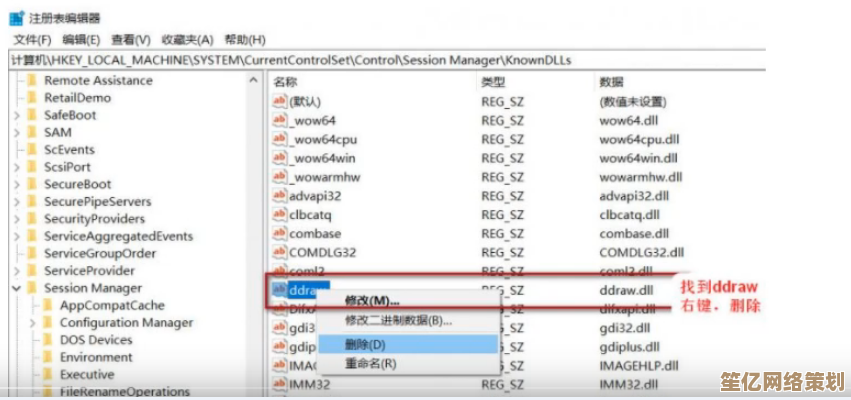The image size is (851, 400).
Task: Expand the SafeBoot tree node
Action: pyautogui.click(x=16, y=115)
